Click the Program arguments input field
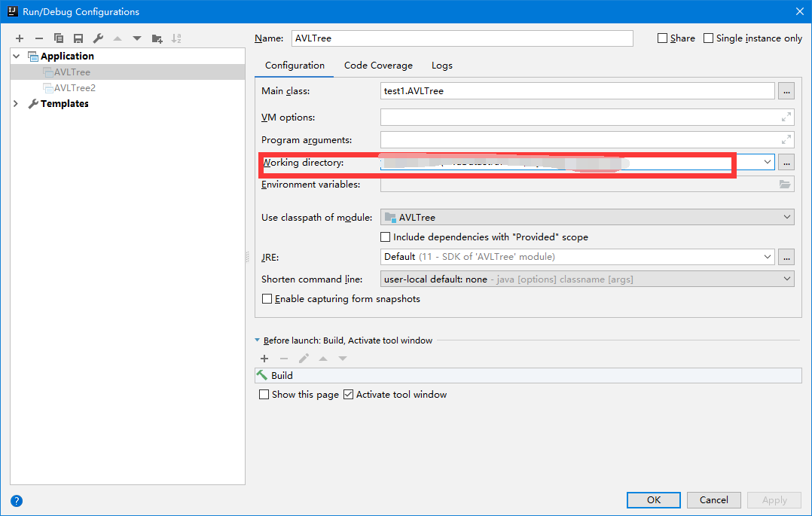The height and width of the screenshot is (516, 812). [x=588, y=139]
